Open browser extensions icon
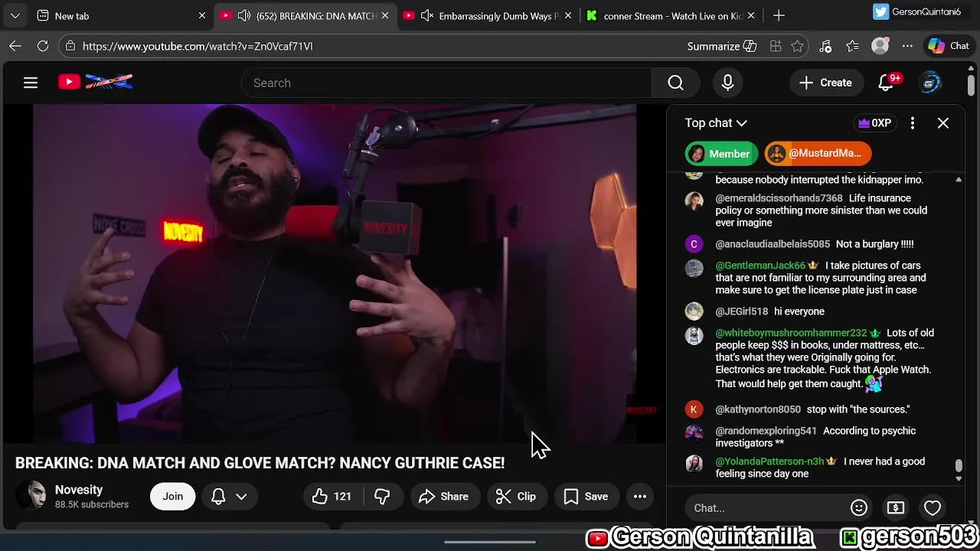The width and height of the screenshot is (980, 551). (825, 46)
